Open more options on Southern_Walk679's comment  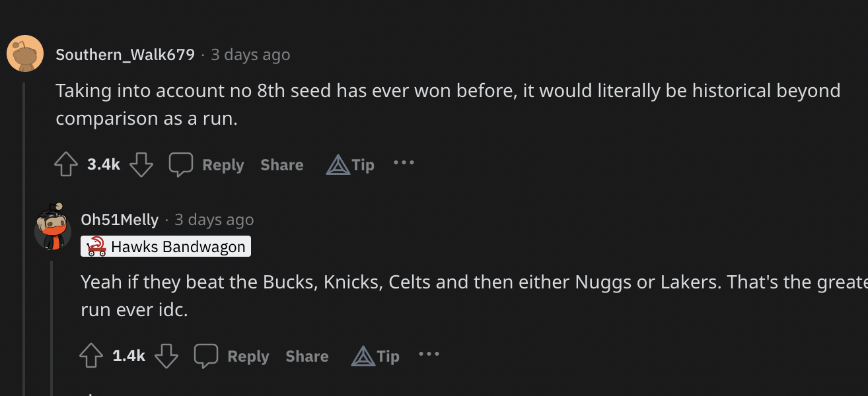tap(404, 162)
